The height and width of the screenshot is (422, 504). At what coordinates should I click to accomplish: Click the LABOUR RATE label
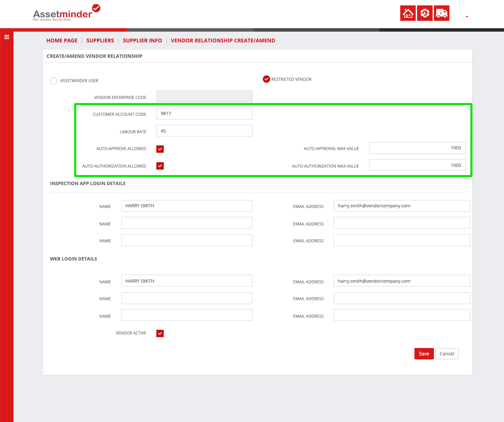(133, 132)
